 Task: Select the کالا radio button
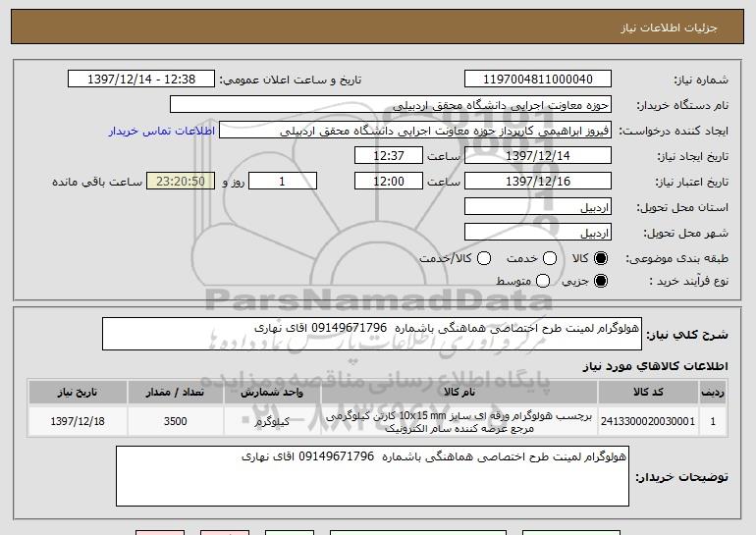[601, 258]
